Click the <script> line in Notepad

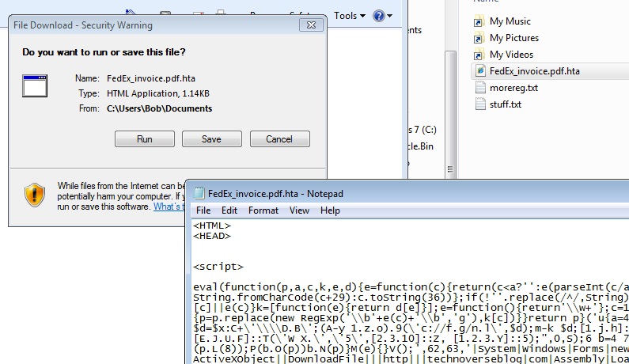click(218, 267)
